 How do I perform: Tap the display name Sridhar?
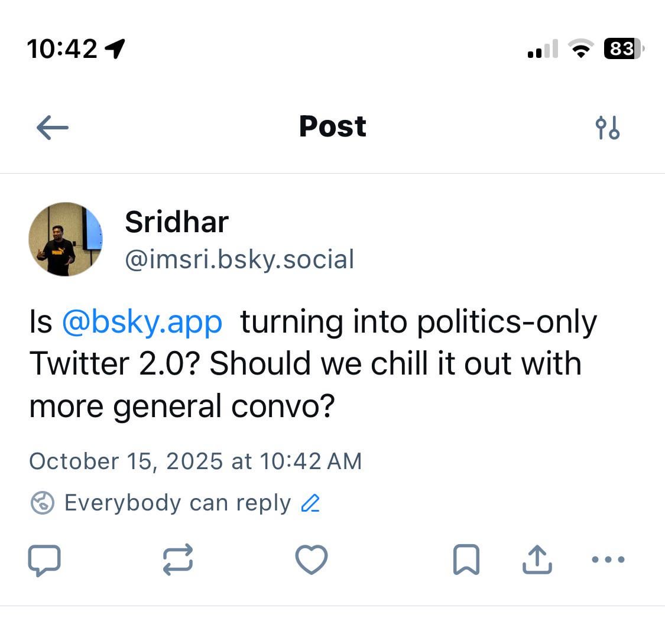tap(176, 222)
